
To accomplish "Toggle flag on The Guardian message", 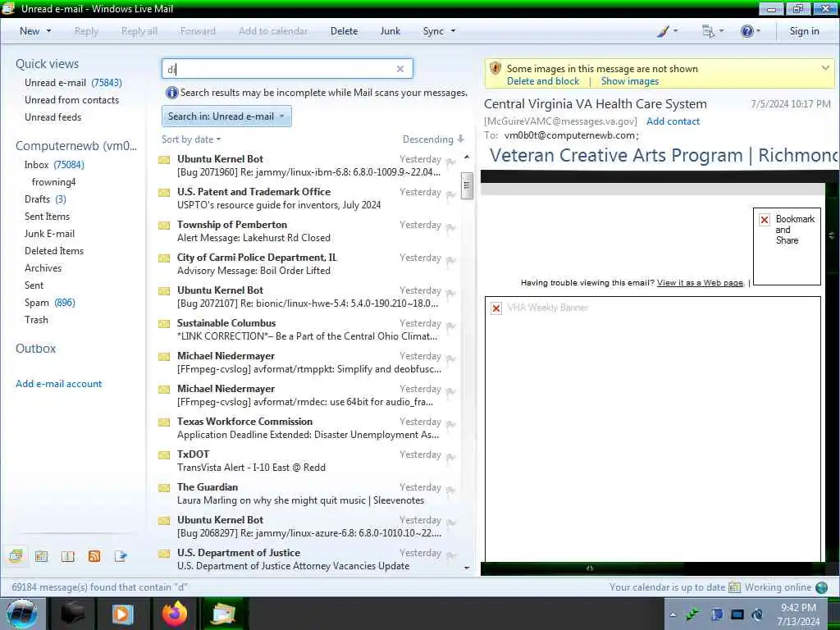I will (450, 490).
